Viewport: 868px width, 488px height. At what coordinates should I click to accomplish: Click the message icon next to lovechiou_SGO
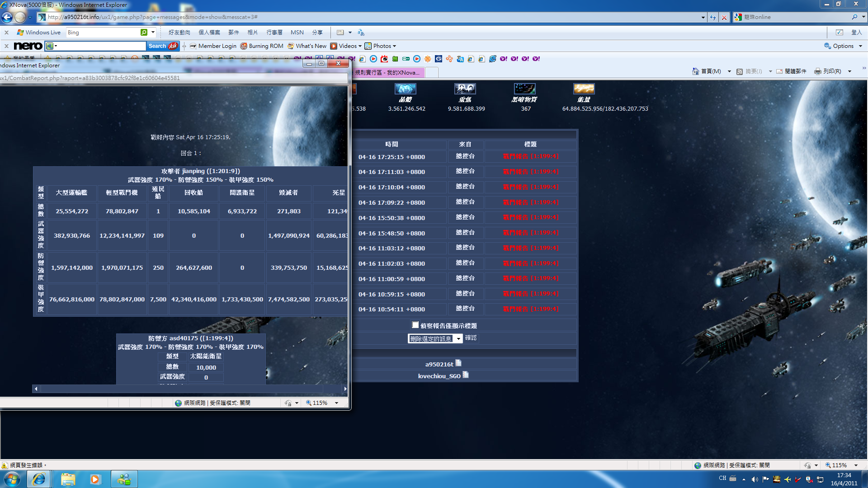point(466,375)
